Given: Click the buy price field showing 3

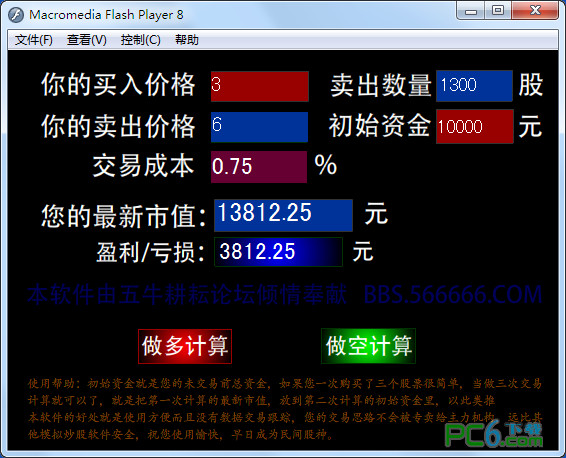Looking at the screenshot, I should [260, 86].
